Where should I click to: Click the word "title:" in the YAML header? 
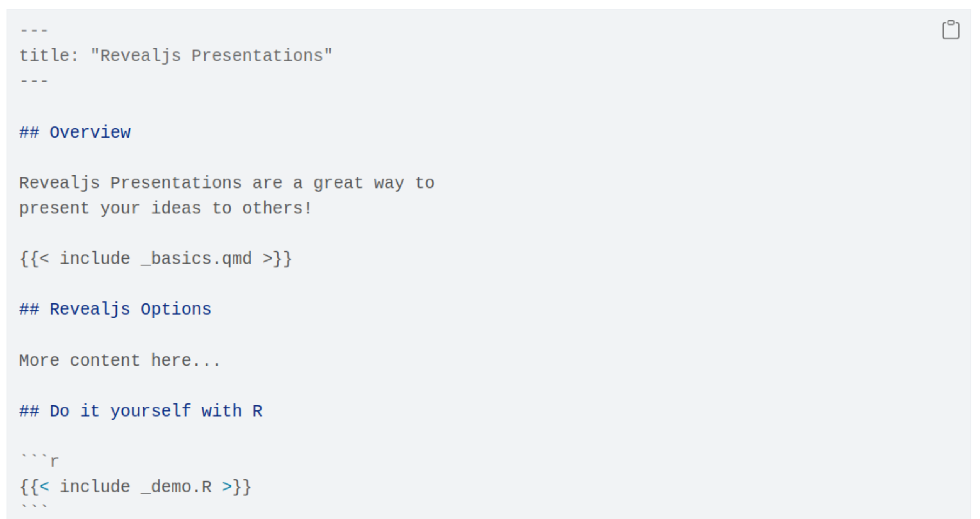pos(49,56)
